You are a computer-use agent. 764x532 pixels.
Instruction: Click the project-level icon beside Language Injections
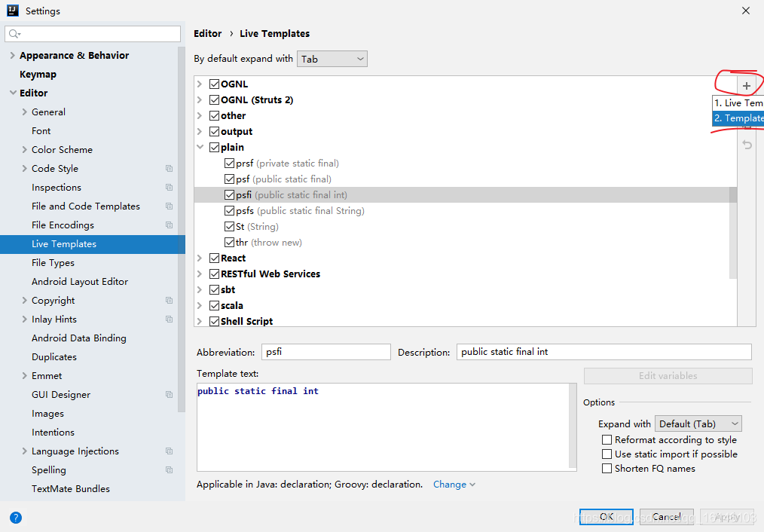click(169, 451)
